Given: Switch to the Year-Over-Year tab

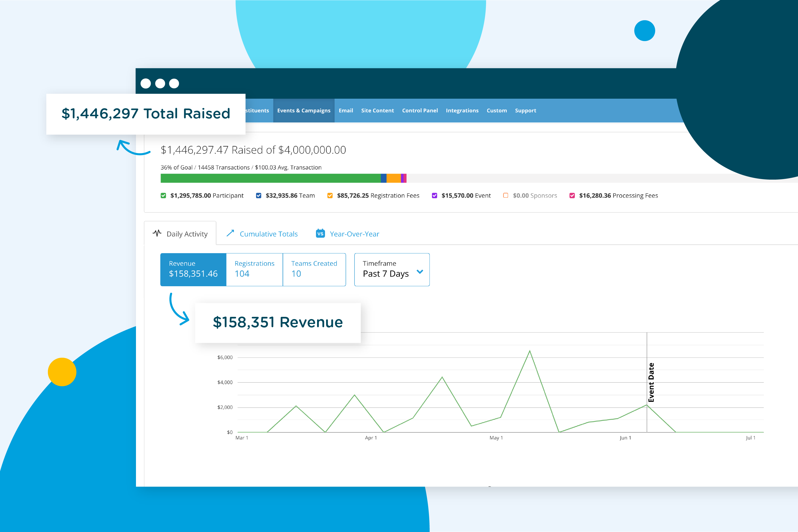Looking at the screenshot, I should tap(354, 234).
